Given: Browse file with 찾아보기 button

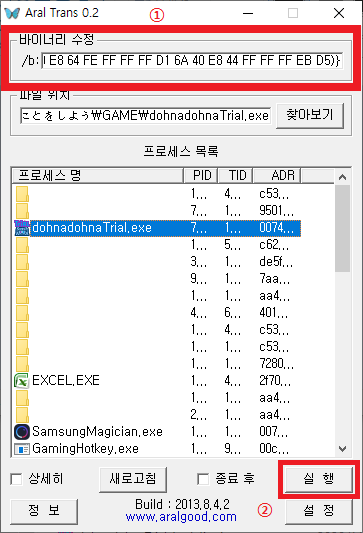Looking at the screenshot, I should pos(310,116).
